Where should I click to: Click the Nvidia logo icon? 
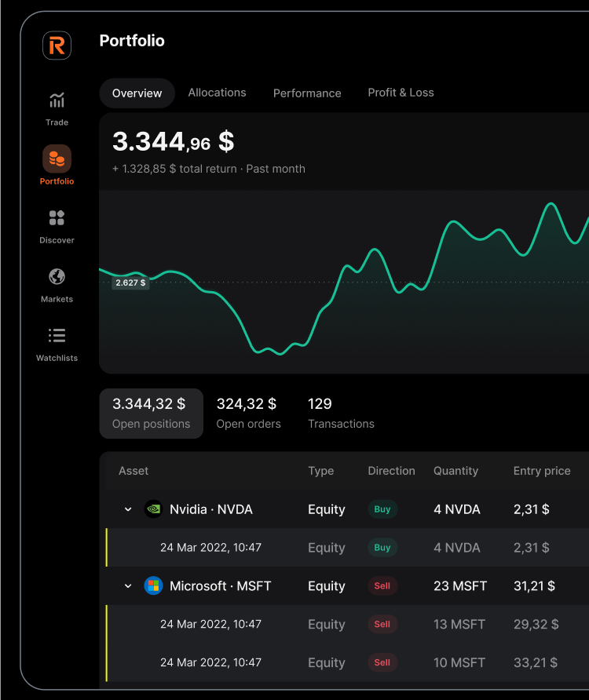[x=154, y=509]
